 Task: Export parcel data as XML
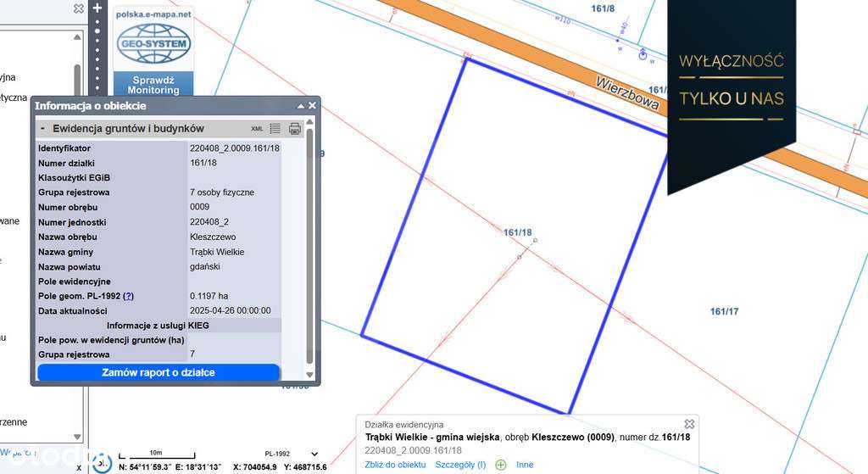[x=257, y=129]
